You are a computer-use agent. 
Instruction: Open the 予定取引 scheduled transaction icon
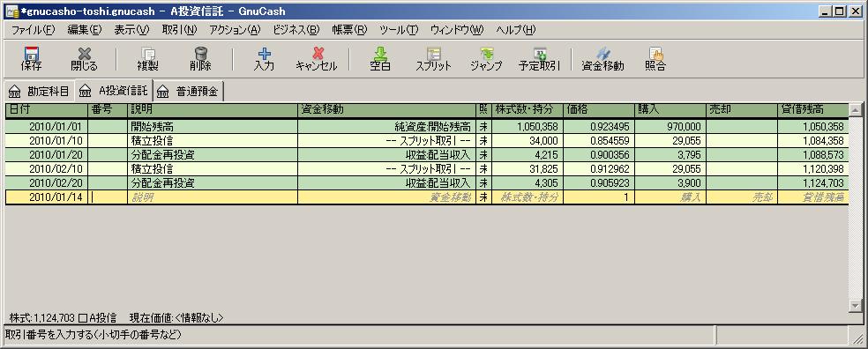tap(539, 59)
